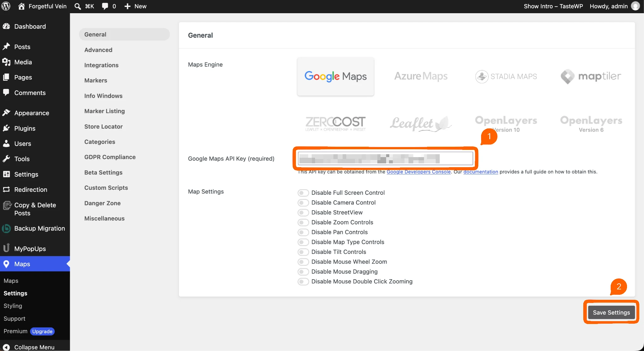Viewport: 644px width, 351px height.
Task: Click the Appearance paintbrush icon
Action: pyautogui.click(x=6, y=113)
